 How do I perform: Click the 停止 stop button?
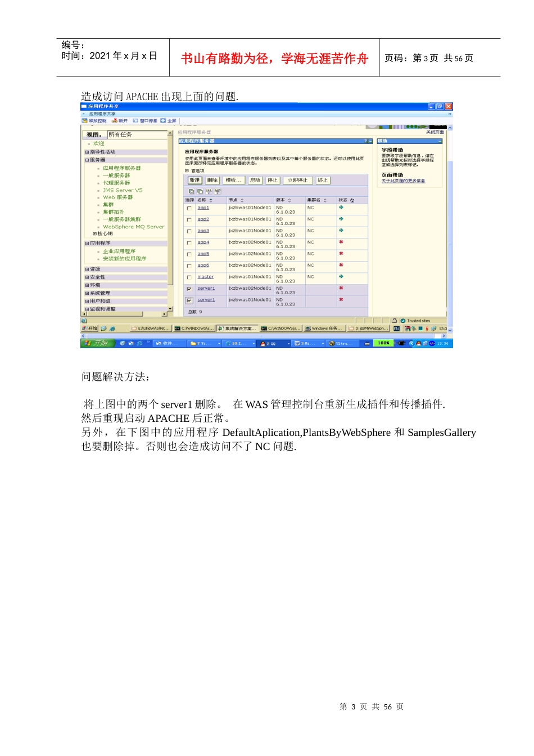273,181
